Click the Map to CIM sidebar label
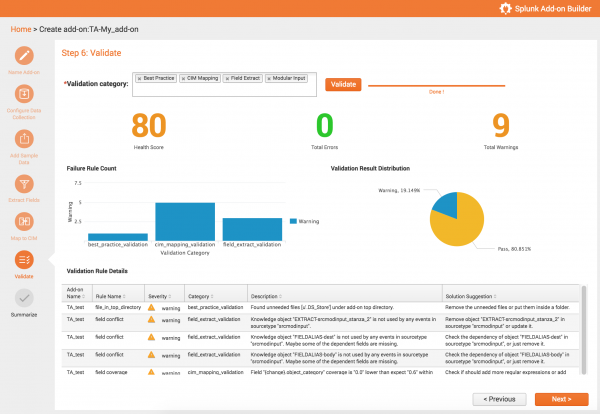Image resolution: width=600 pixels, height=414 pixels. click(x=24, y=238)
